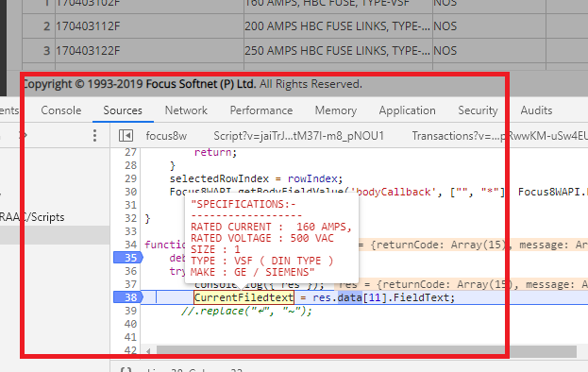
Task: Toggle breakpoint on line 38
Action: [x=128, y=297]
